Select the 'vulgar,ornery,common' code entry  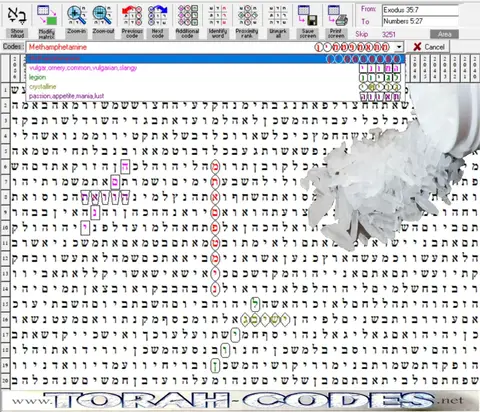pyautogui.click(x=215, y=68)
